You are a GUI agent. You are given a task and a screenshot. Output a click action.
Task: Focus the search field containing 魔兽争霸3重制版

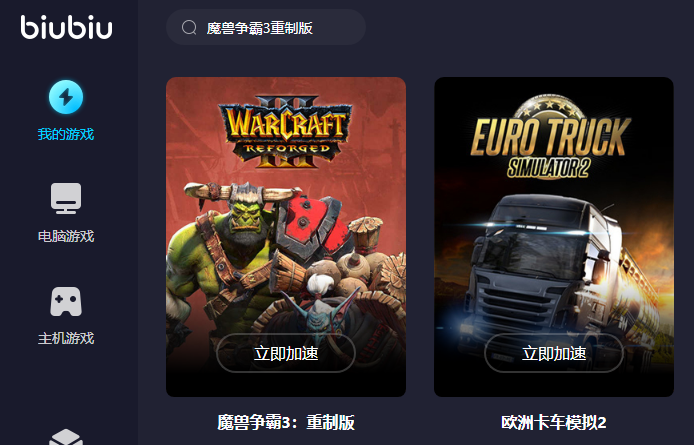(x=266, y=27)
